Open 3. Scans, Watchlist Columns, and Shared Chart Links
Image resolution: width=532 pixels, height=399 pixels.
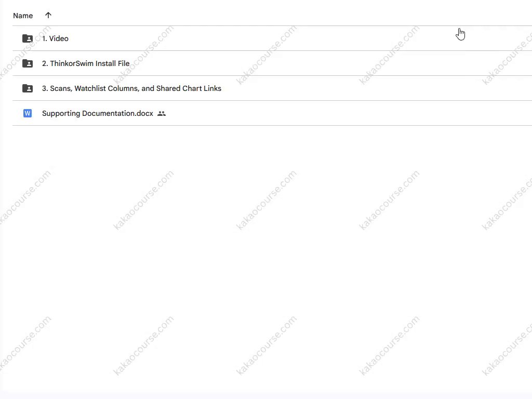(x=131, y=88)
